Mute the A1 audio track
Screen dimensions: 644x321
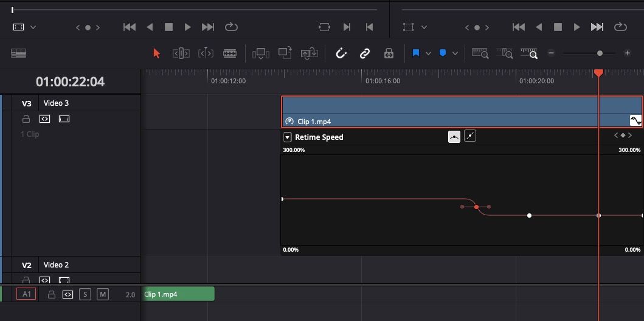coord(103,294)
